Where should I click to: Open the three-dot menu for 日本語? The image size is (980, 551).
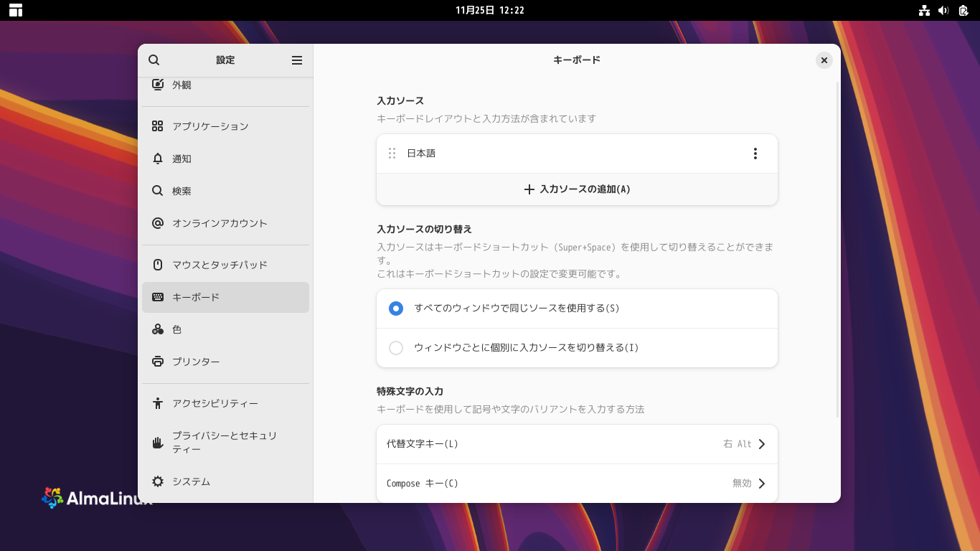point(755,154)
